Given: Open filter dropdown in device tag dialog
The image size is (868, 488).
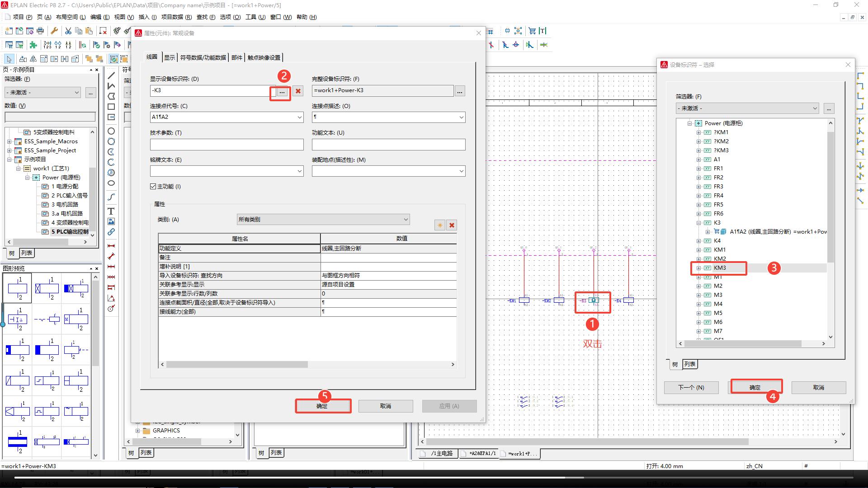Looking at the screenshot, I should [x=815, y=108].
